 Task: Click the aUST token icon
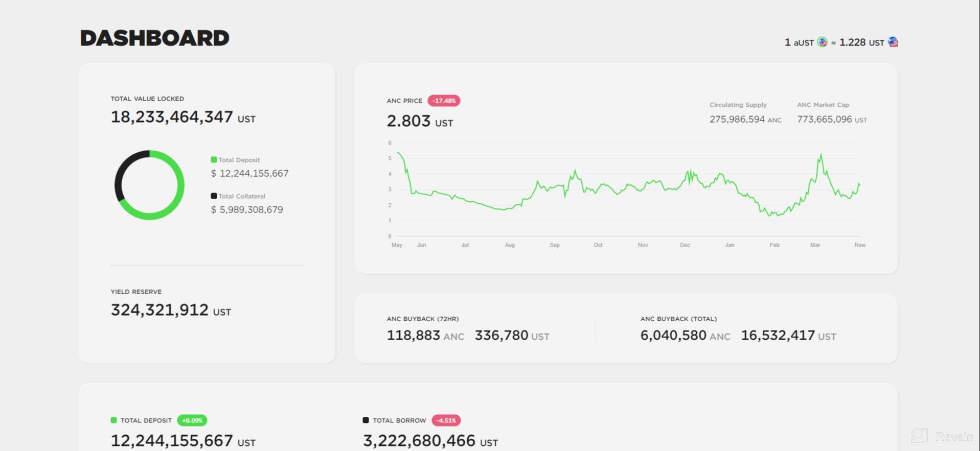pyautogui.click(x=822, y=42)
